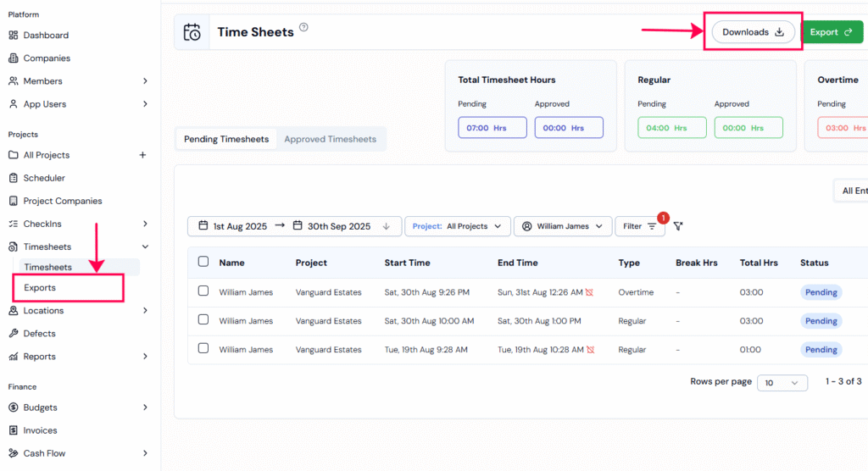Screen dimensions: 868x471
Task: Switch to the Approved Timesheets tab
Action: (x=330, y=139)
